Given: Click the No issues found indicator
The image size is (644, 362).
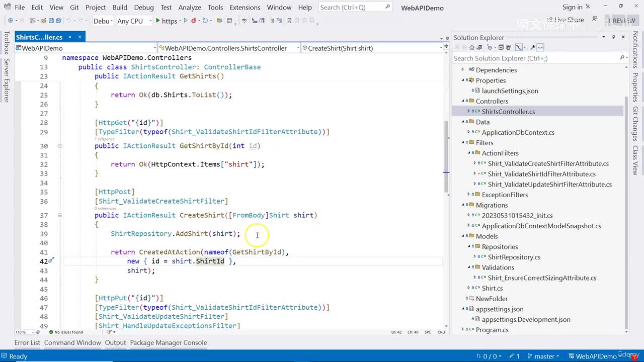Looking at the screenshot, I should [66, 332].
